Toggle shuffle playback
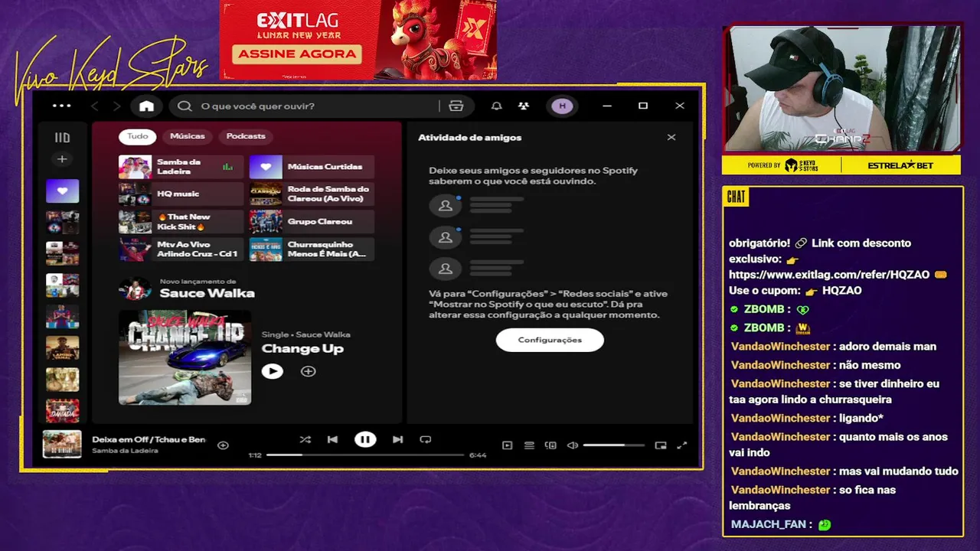This screenshot has height=551, width=980. [305, 439]
